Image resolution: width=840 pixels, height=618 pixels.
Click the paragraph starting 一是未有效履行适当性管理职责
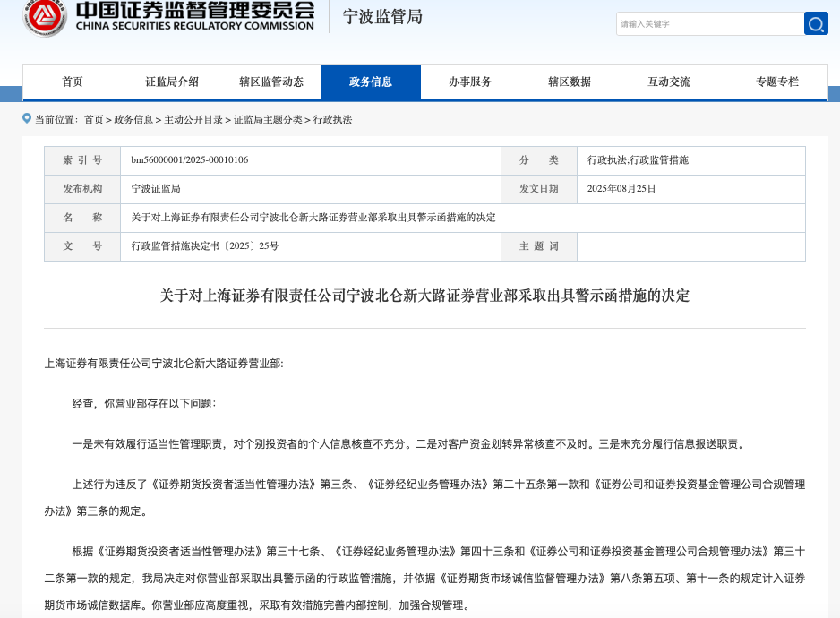coord(410,444)
